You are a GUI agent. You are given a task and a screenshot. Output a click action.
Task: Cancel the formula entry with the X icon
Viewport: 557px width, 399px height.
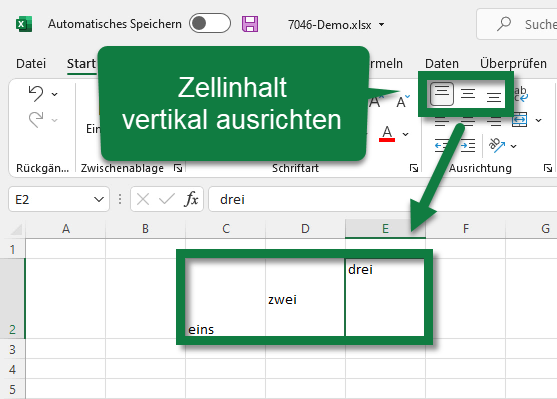pos(143,199)
